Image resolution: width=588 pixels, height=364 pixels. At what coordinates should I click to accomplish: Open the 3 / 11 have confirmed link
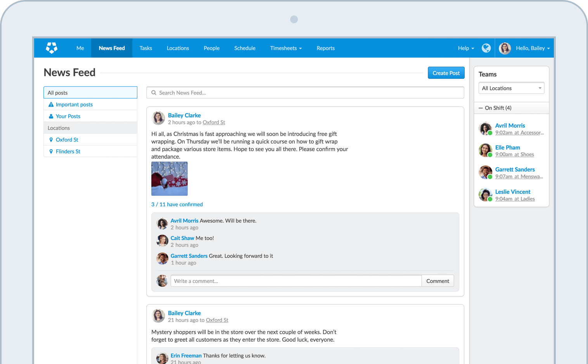pyautogui.click(x=177, y=205)
